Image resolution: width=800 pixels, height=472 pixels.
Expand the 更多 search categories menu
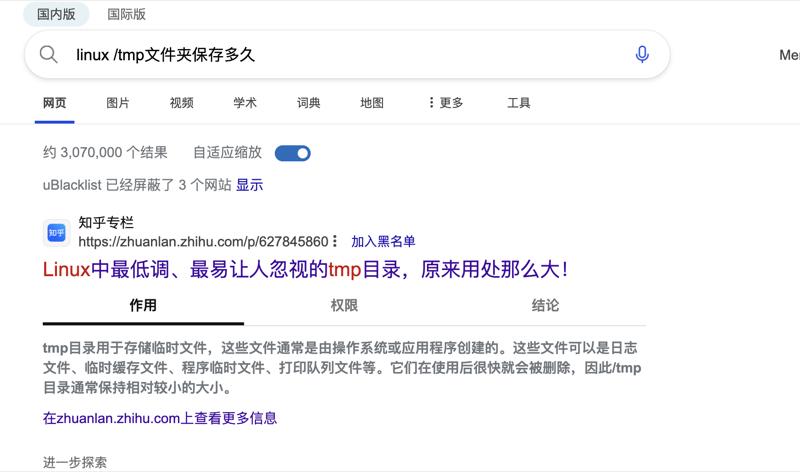445,103
